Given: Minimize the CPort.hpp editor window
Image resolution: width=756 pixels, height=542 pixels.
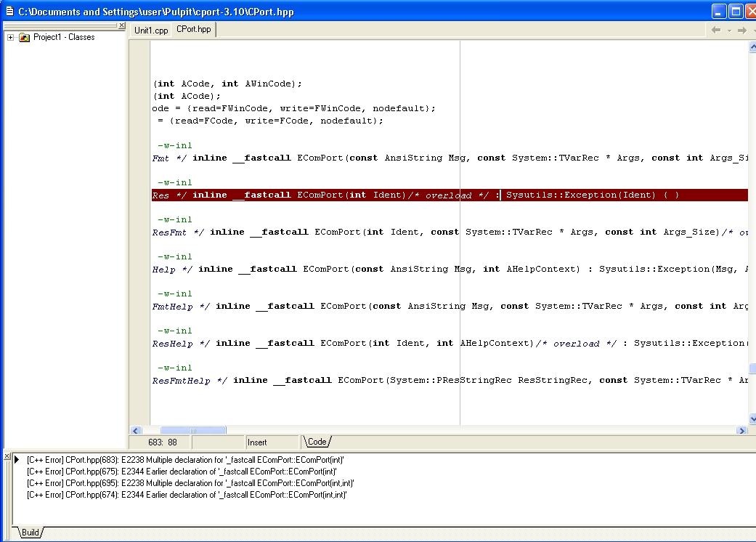Looking at the screenshot, I should pyautogui.click(x=719, y=12).
